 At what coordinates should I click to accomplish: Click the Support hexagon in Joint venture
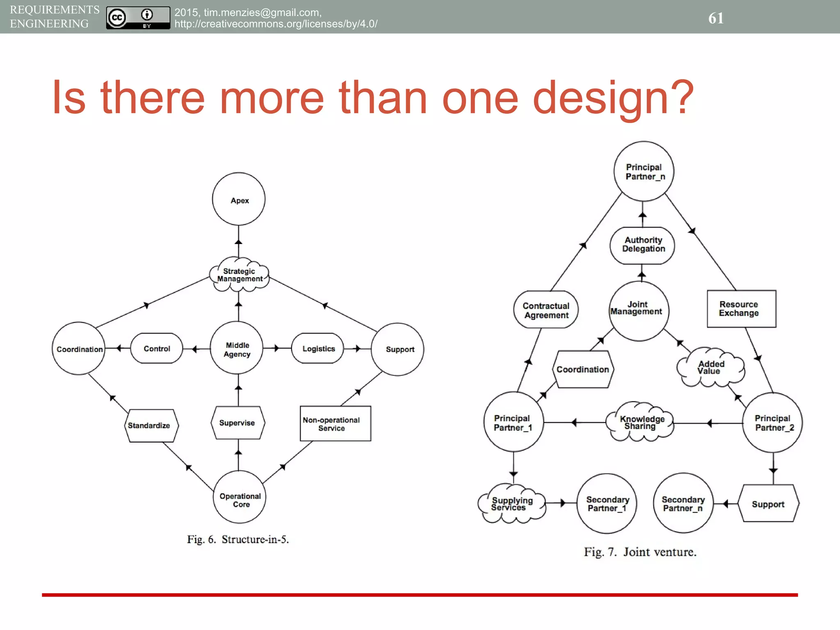pos(769,503)
